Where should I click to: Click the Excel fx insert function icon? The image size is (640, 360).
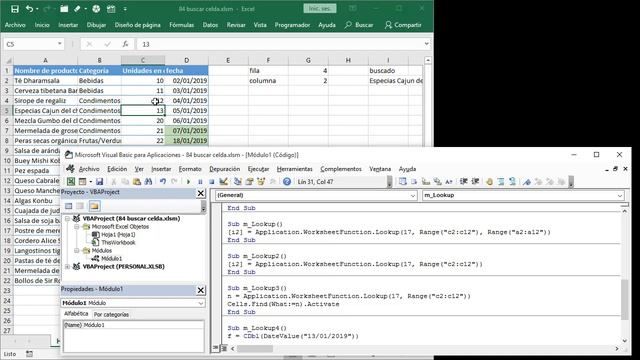125,44
